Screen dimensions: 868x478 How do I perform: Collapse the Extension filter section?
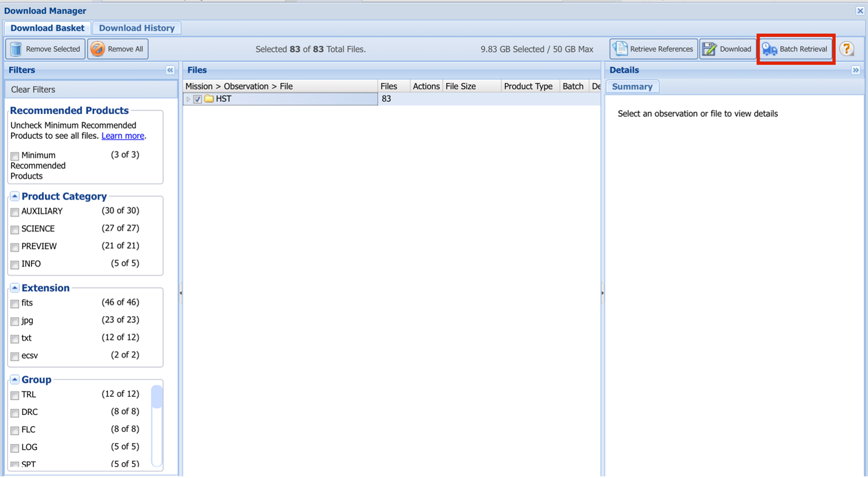pyautogui.click(x=15, y=288)
